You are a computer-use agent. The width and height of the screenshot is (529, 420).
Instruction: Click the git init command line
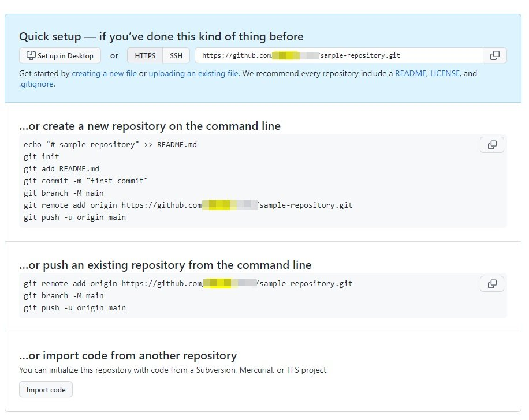(42, 156)
